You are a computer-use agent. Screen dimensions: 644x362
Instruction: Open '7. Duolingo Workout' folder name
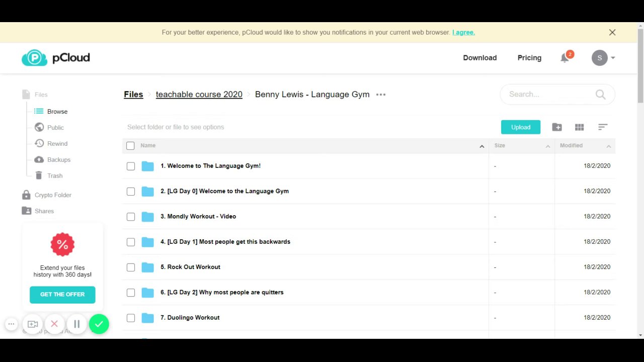[190, 318]
